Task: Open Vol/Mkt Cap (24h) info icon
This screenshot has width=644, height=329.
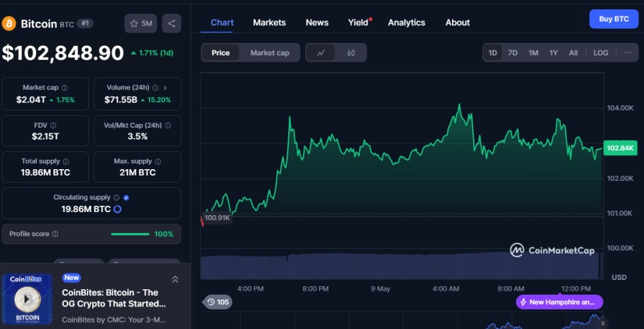Action: pyautogui.click(x=168, y=126)
